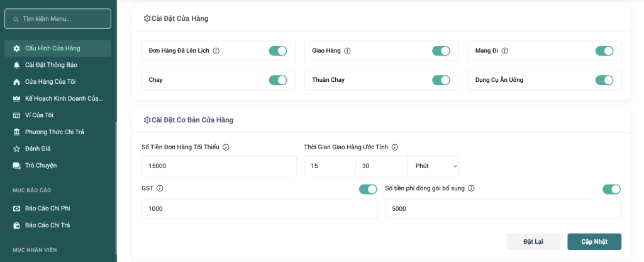Turn off the Thuần Chay switch
Image resolution: width=644 pixels, height=262 pixels.
[x=441, y=80]
